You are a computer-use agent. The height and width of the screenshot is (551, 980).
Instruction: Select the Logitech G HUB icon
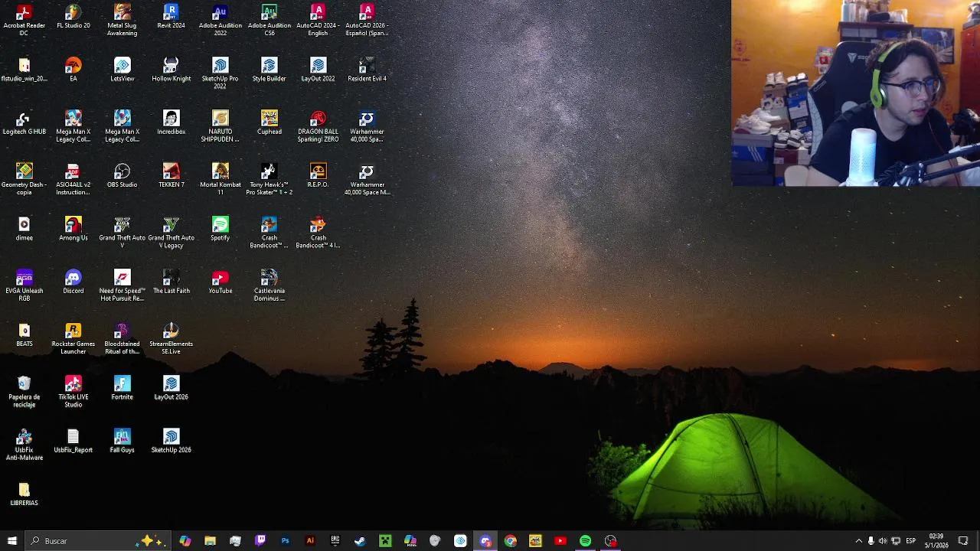24,123
